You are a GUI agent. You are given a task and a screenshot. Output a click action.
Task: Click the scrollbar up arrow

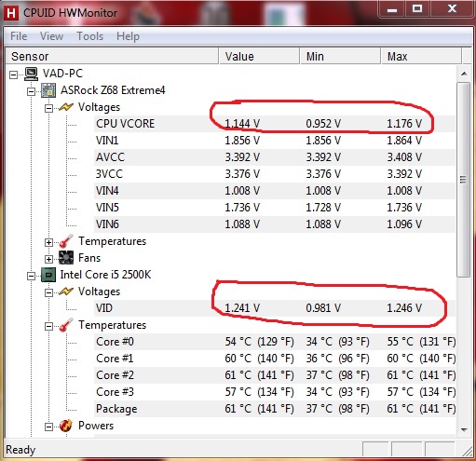tap(464, 74)
